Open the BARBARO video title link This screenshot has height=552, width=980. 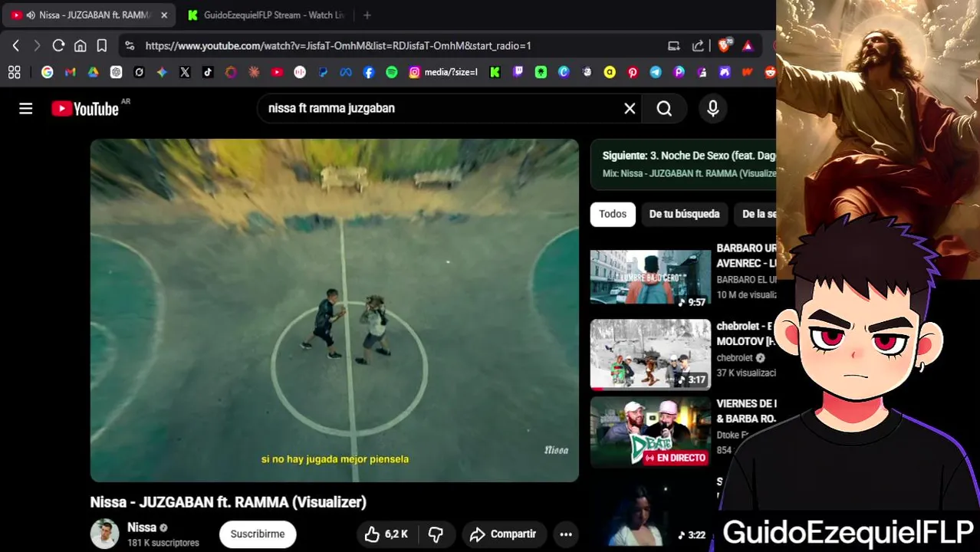746,256
